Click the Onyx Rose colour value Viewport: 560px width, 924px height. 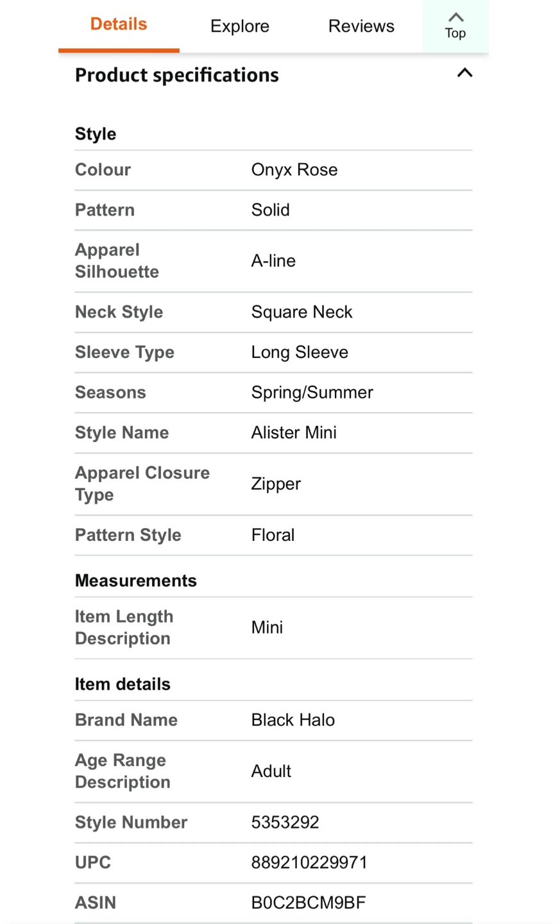(x=294, y=170)
